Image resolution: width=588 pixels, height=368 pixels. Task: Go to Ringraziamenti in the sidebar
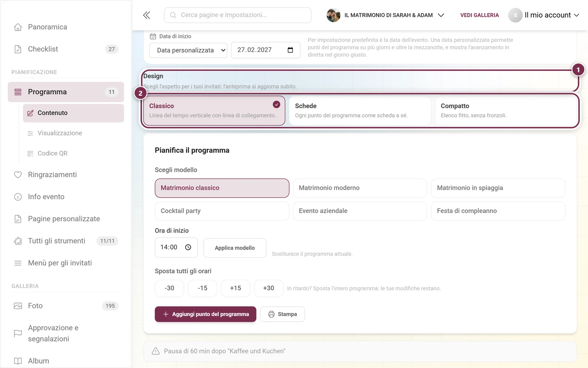66,175
